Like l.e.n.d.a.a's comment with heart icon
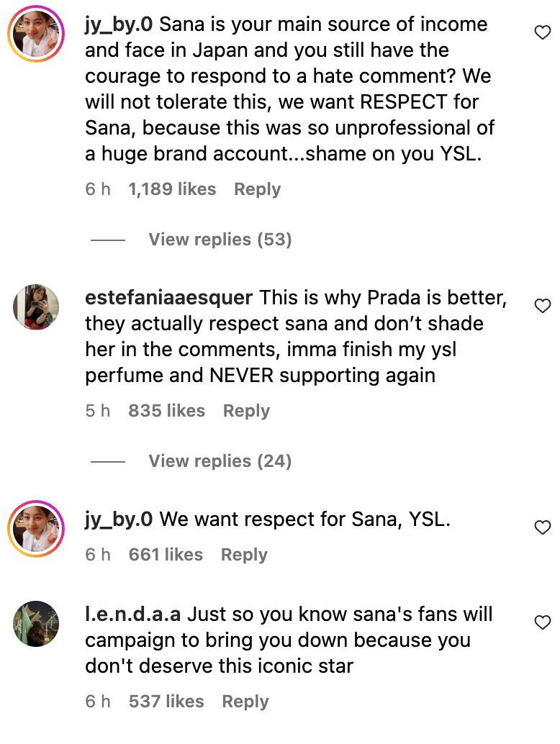Screen dimensions: 560x744 [543, 622]
